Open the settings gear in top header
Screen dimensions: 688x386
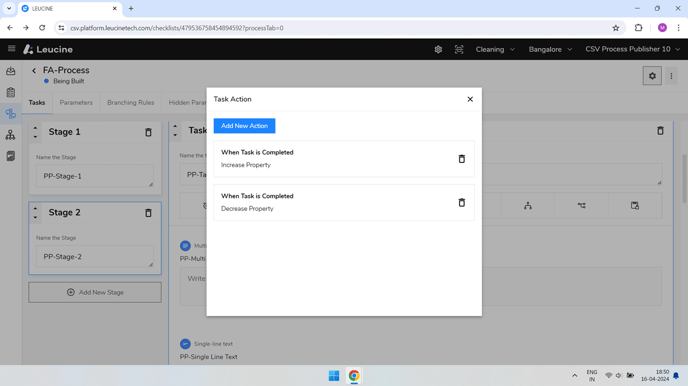(438, 50)
